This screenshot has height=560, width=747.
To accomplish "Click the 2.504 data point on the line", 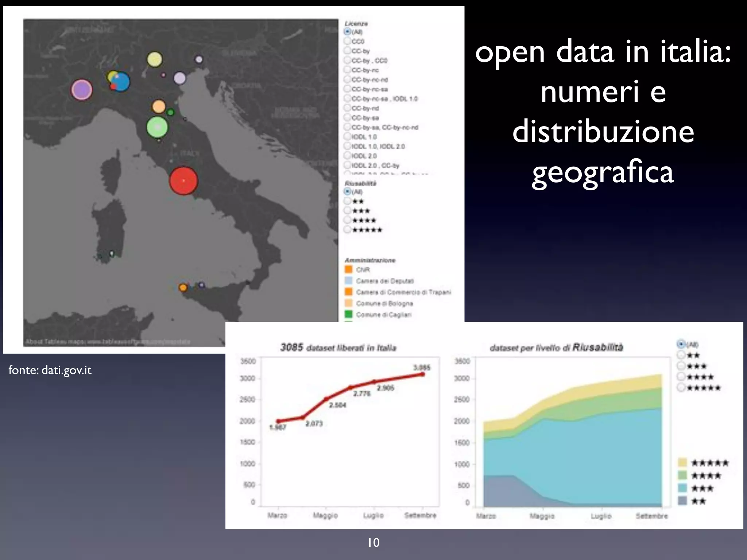I will pos(326,399).
